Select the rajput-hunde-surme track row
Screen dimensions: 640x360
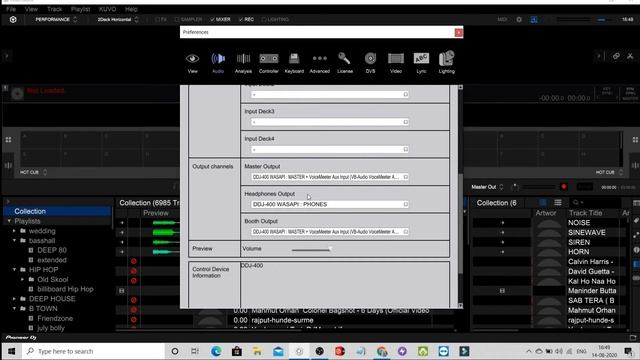[x=282, y=320]
